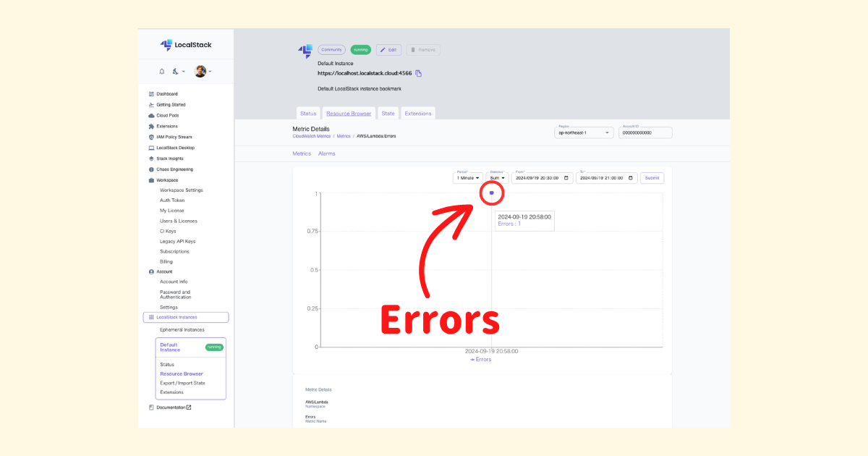Open Stack Insights page
Image resolution: width=868 pixels, height=456 pixels.
(x=170, y=159)
